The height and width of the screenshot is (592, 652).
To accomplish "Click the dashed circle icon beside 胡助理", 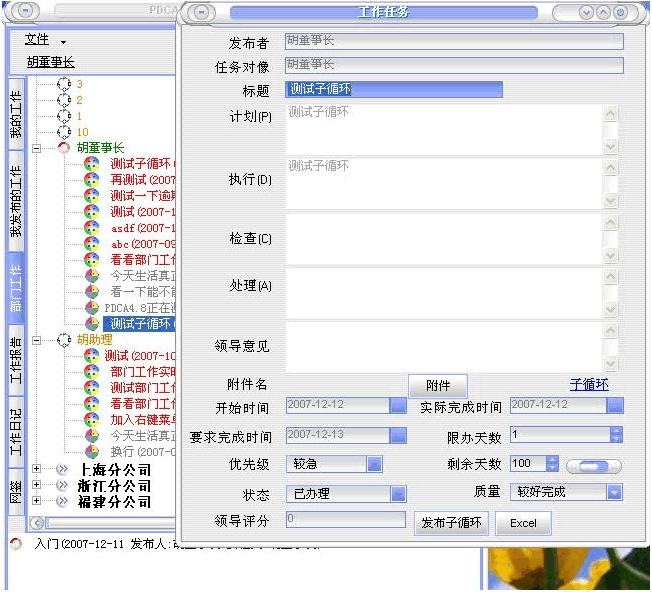I will (64, 340).
